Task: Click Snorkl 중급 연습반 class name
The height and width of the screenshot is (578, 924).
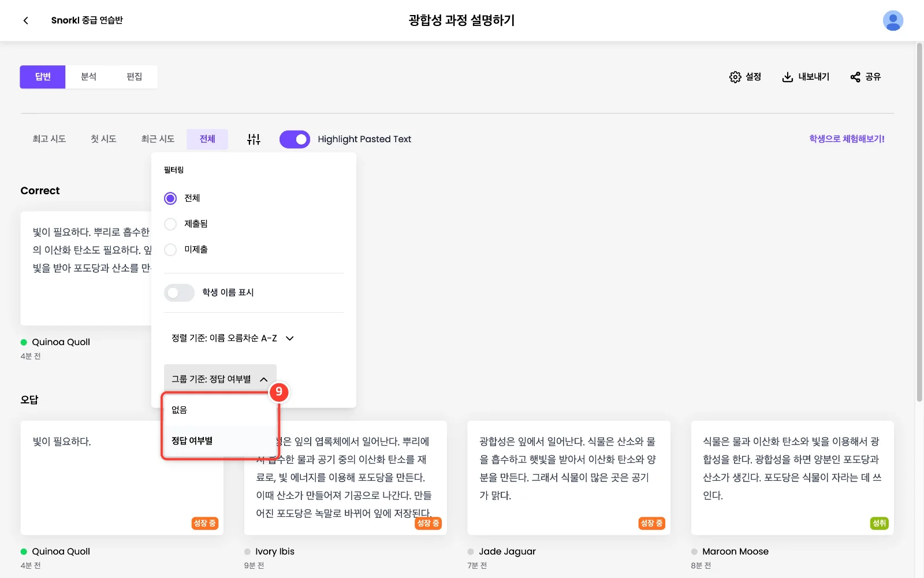Action: coord(87,20)
